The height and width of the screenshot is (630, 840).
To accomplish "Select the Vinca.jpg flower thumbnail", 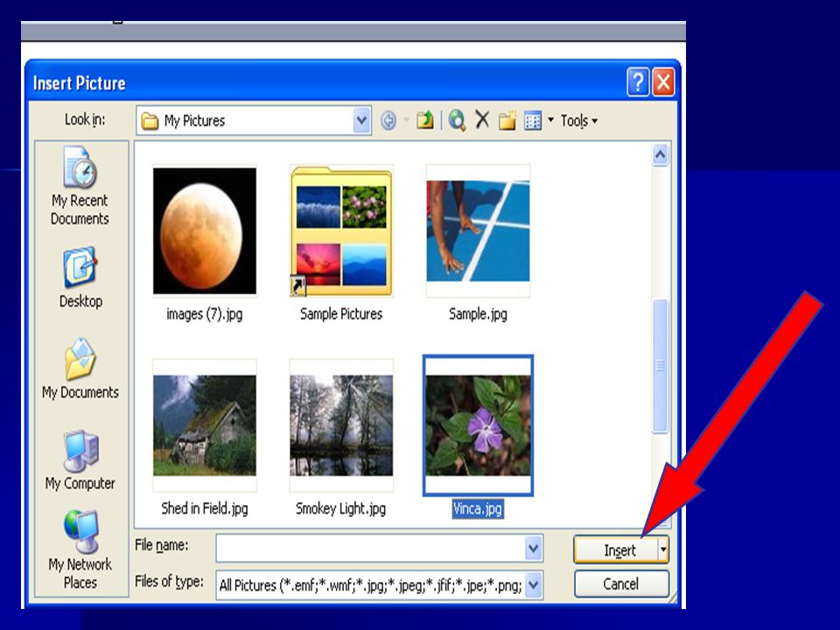I will click(x=478, y=425).
